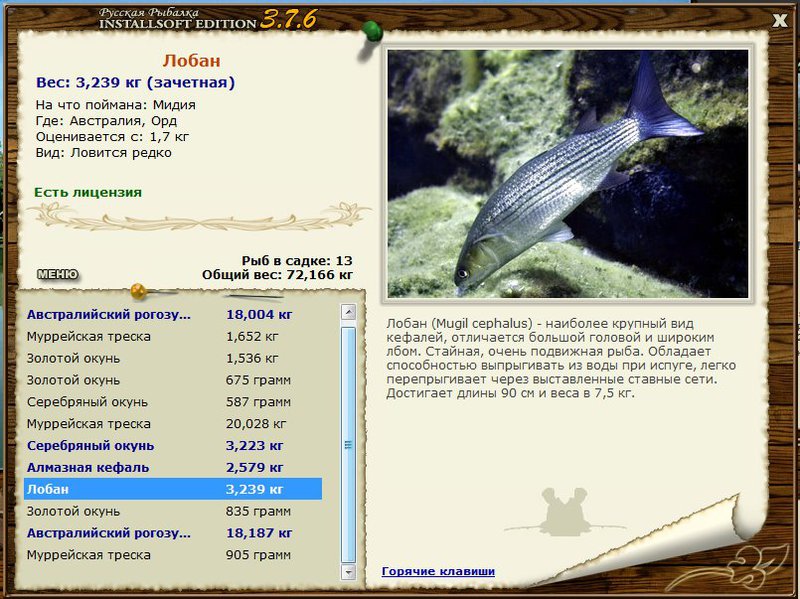800x599 pixels.
Task: Click the Лобан fish photo
Action: tap(568, 173)
